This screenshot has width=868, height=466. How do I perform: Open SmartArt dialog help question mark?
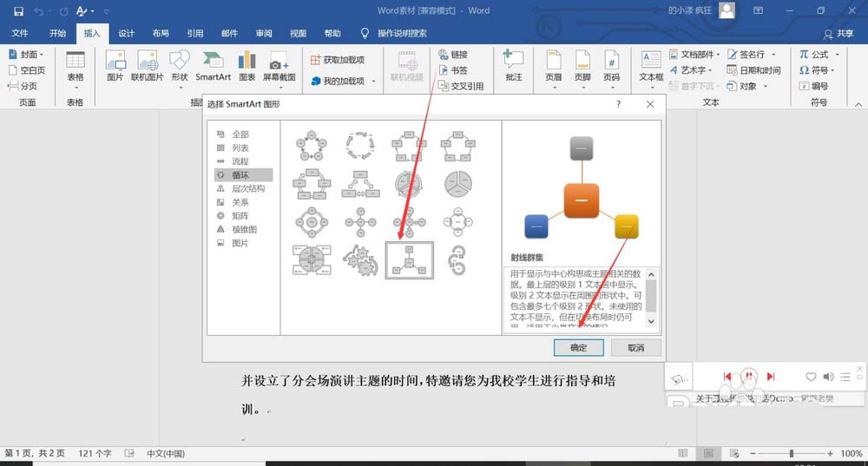[618, 104]
